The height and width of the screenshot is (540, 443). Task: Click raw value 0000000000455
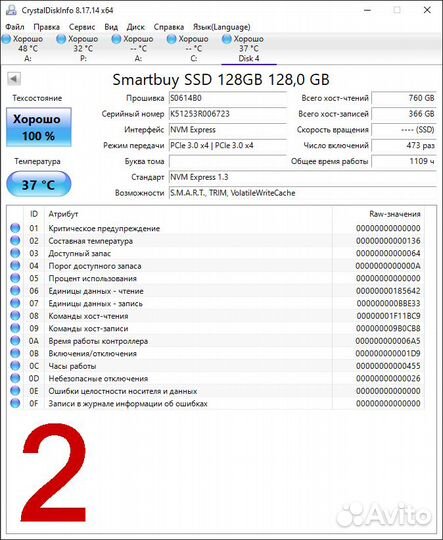(x=388, y=366)
